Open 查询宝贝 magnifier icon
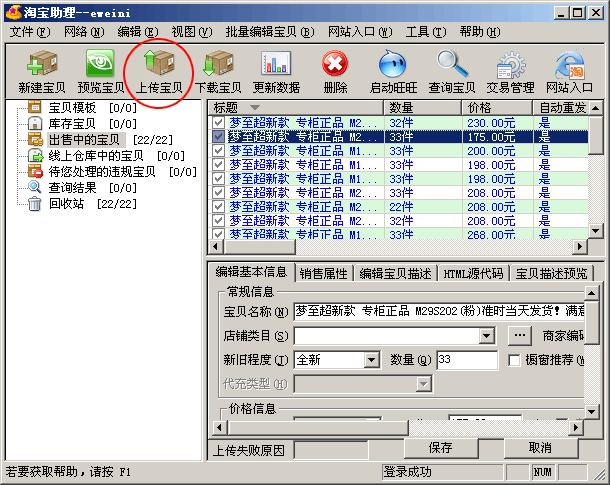This screenshot has height=485, width=610. coord(452,63)
